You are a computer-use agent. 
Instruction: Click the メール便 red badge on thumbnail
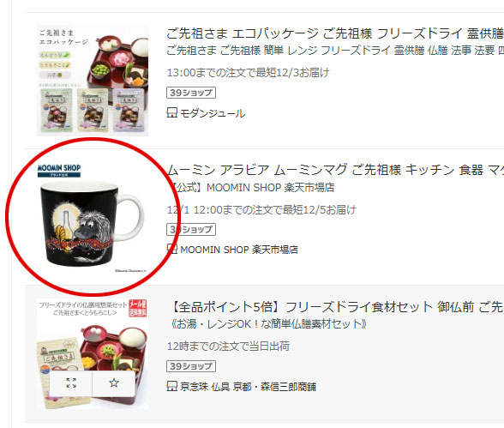coord(137,308)
